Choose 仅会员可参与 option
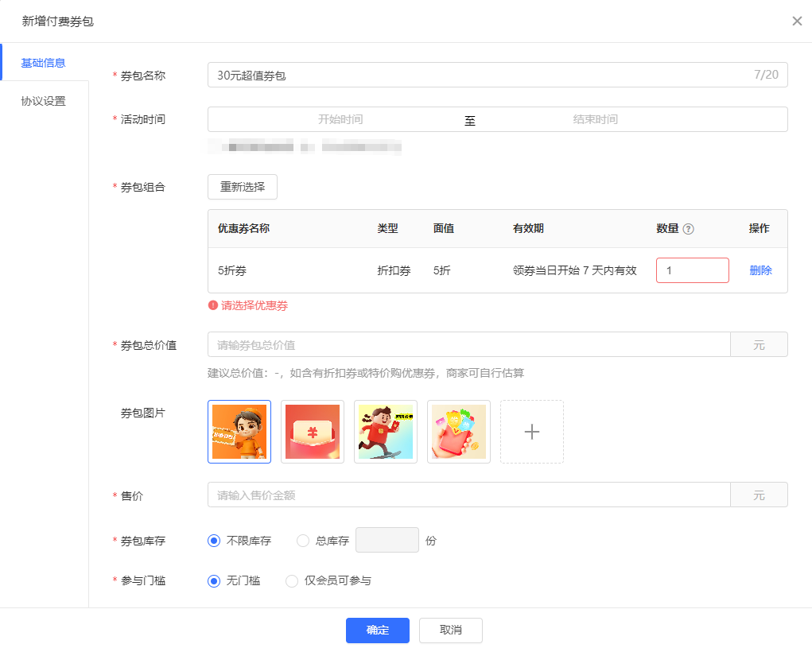 pyautogui.click(x=291, y=581)
